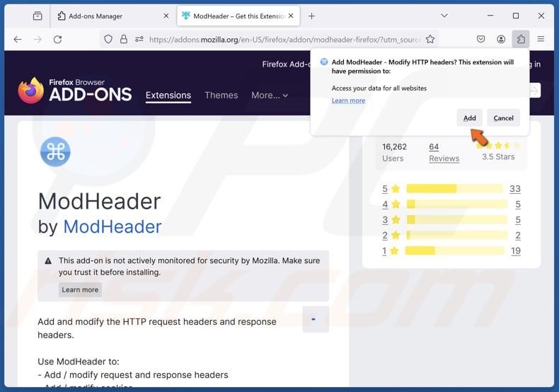Click the 'Access your data for all websites' text
Viewport: 559px width, 392px height.
coord(379,88)
